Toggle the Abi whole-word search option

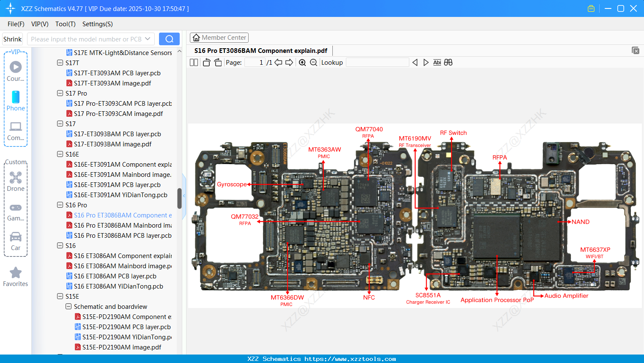pyautogui.click(x=437, y=62)
